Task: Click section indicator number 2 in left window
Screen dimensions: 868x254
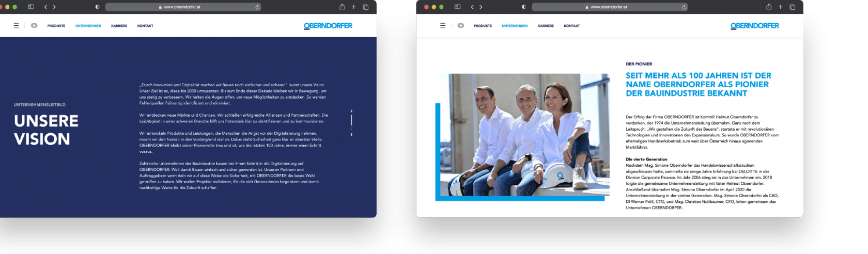Action: pos(351,111)
